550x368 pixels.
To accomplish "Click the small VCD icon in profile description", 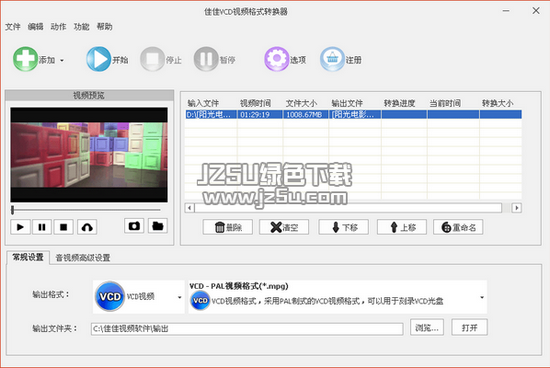I will (200, 301).
